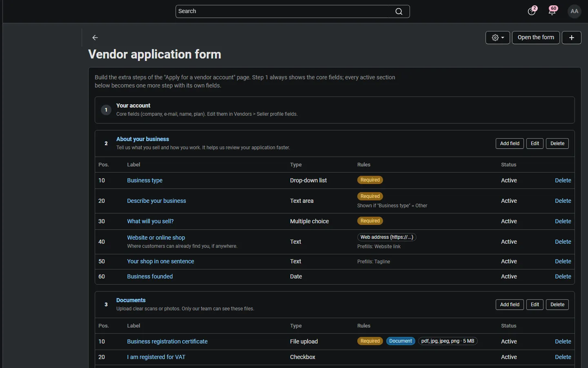The image size is (588, 368).
Task: Open the icon with the 2 badge
Action: [532, 11]
